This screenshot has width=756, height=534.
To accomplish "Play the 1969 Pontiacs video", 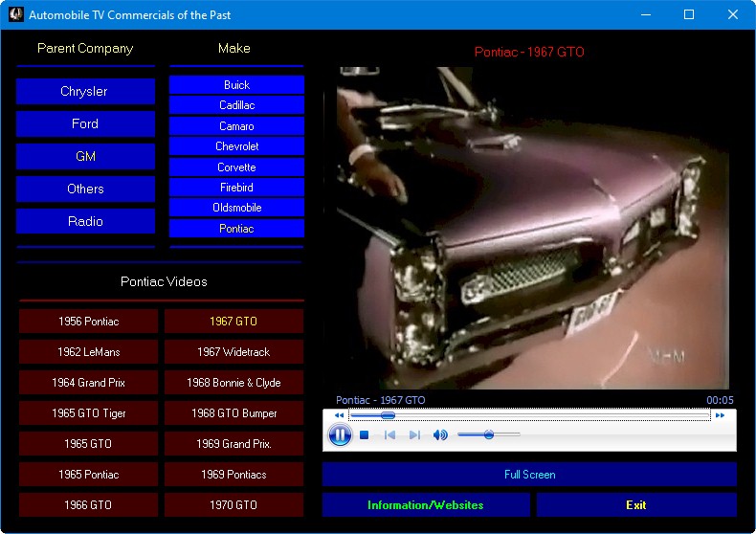I will pos(233,475).
